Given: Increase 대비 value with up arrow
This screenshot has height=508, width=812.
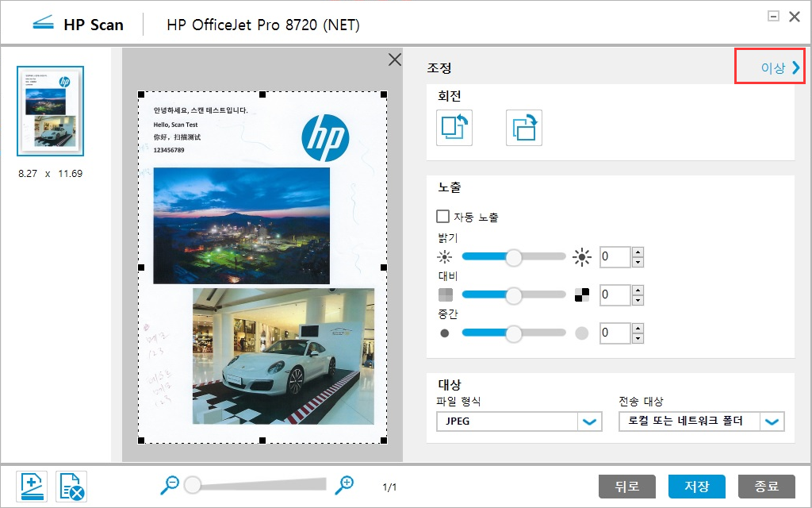Looking at the screenshot, I should click(x=638, y=291).
